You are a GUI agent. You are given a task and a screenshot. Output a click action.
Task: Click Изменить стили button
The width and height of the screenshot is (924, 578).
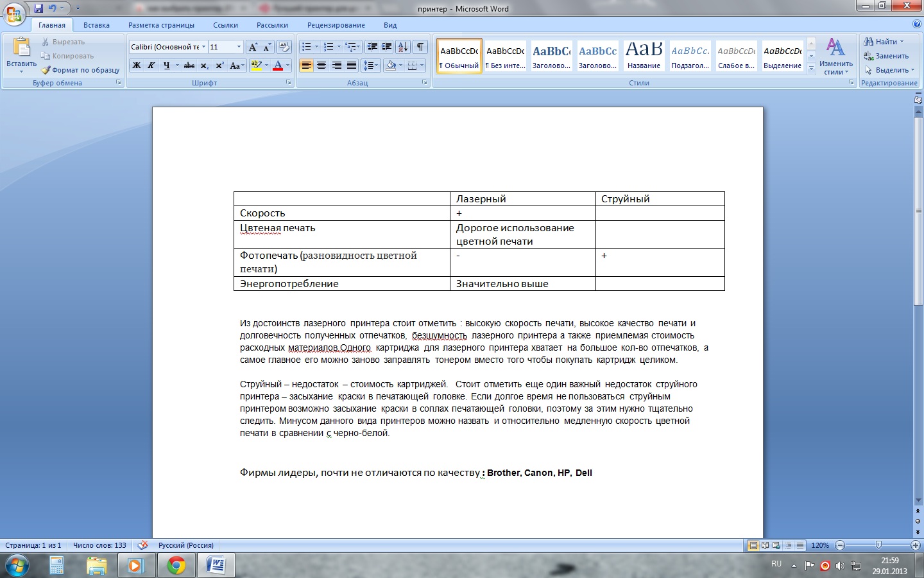click(835, 56)
